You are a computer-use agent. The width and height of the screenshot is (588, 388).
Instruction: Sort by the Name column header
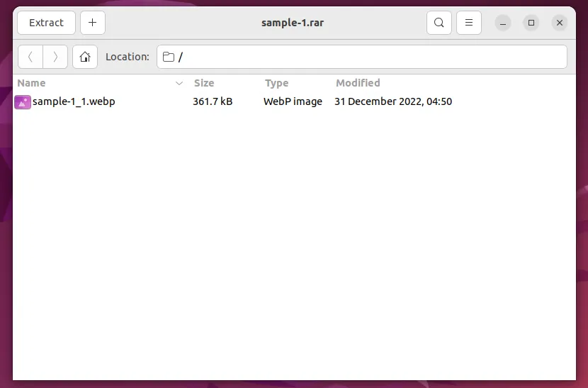coord(32,83)
